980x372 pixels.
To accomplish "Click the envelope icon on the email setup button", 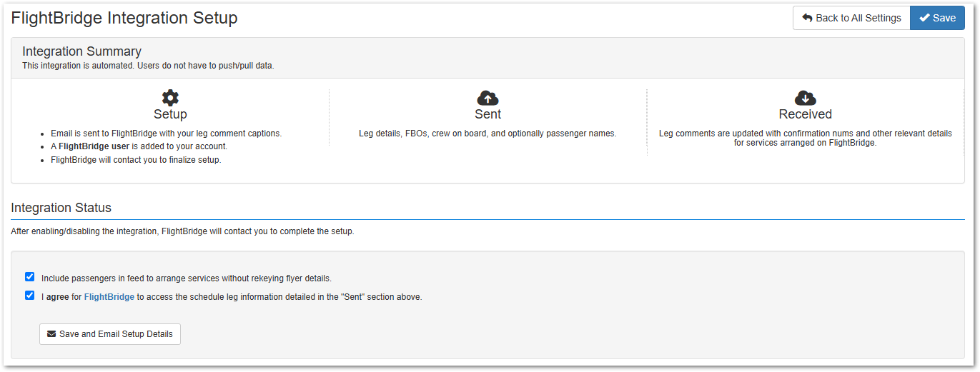I will click(x=51, y=333).
